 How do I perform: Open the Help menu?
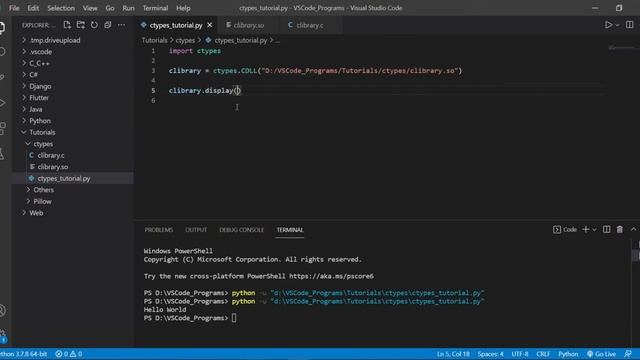pos(183,8)
